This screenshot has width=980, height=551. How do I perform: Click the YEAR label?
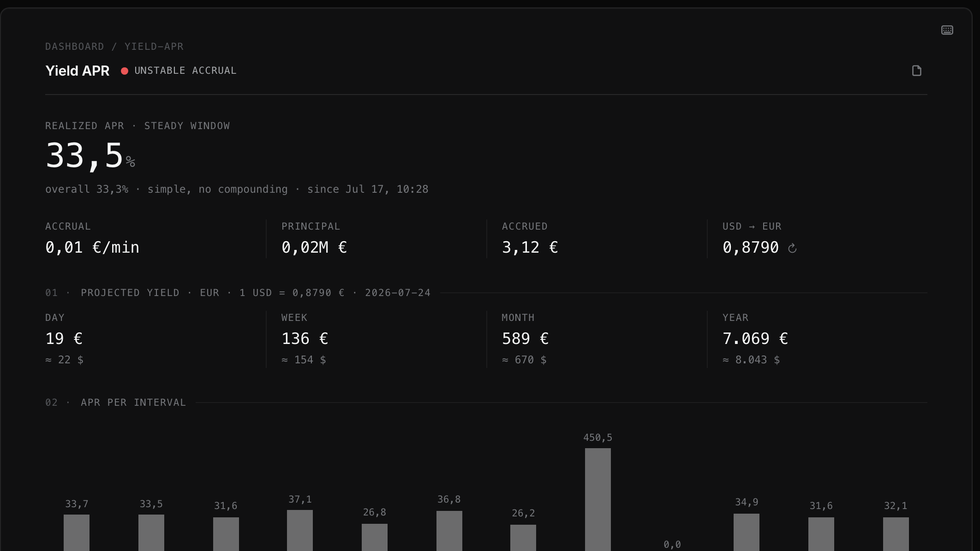pyautogui.click(x=735, y=318)
